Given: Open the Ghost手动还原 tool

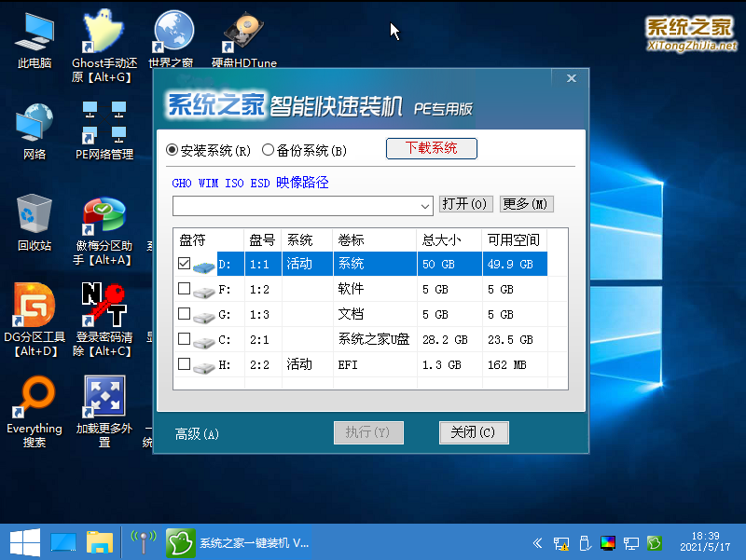Looking at the screenshot, I should [103, 33].
